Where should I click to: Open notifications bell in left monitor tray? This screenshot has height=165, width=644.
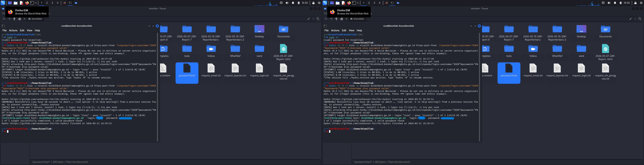click(x=293, y=3)
